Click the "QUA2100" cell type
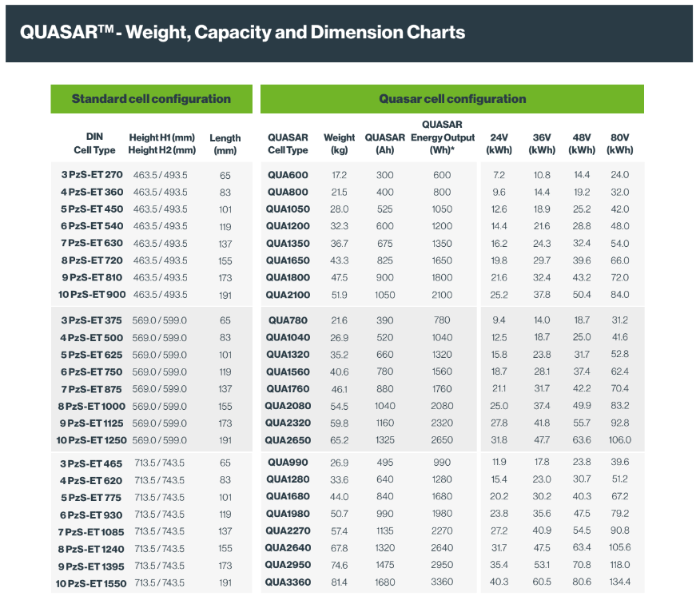 pyautogui.click(x=288, y=295)
